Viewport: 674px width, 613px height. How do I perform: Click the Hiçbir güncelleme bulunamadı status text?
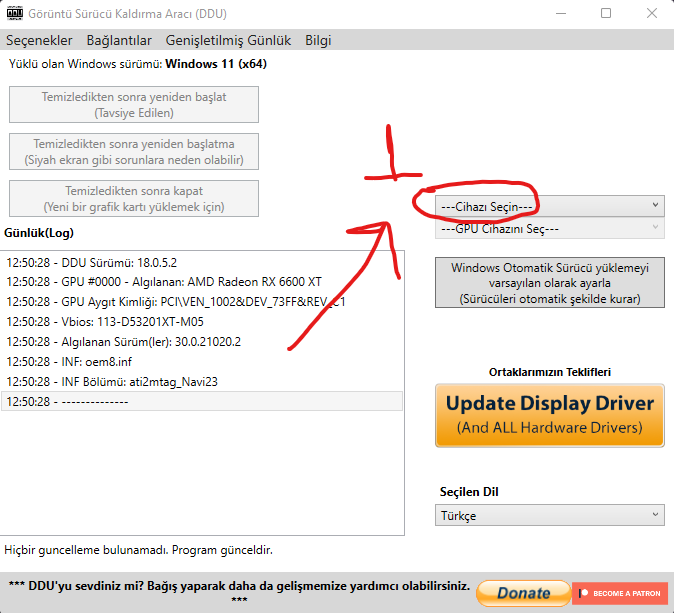tap(138, 550)
